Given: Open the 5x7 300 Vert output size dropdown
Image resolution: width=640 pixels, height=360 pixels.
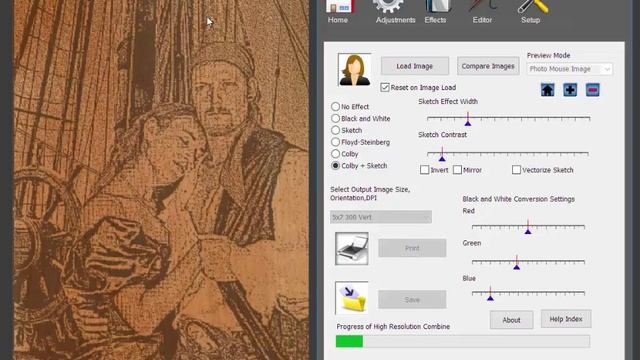Looking at the screenshot, I should (x=381, y=217).
